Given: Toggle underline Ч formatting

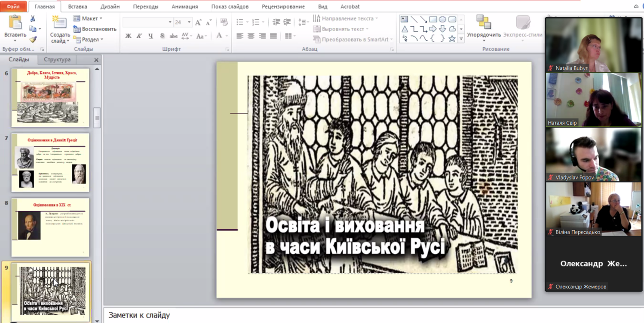Looking at the screenshot, I should (x=150, y=36).
